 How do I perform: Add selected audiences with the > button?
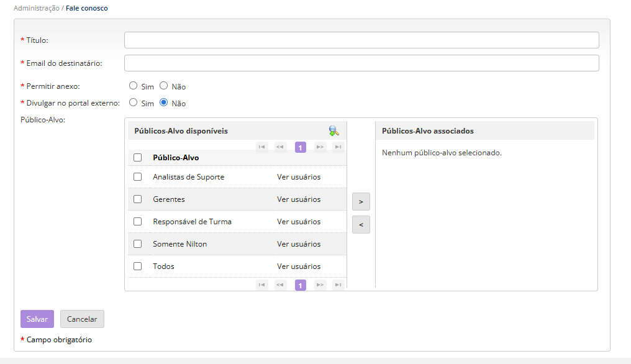tap(361, 202)
